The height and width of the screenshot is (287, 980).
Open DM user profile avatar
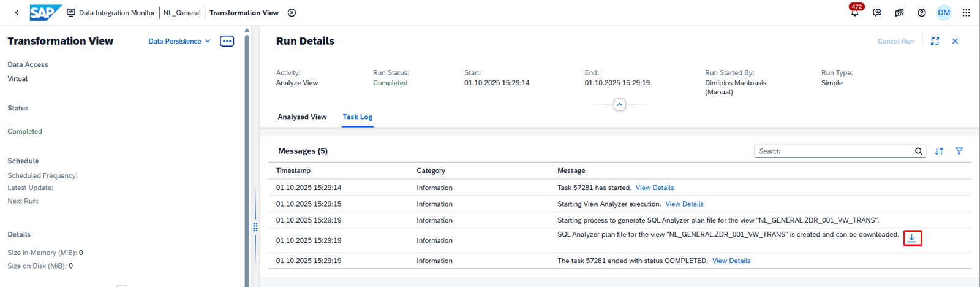click(x=944, y=12)
